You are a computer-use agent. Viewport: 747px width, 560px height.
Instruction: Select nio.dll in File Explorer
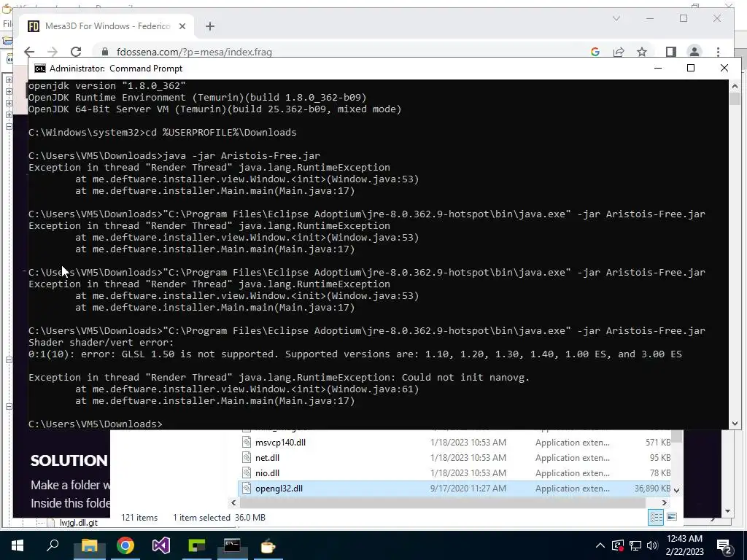(267, 472)
